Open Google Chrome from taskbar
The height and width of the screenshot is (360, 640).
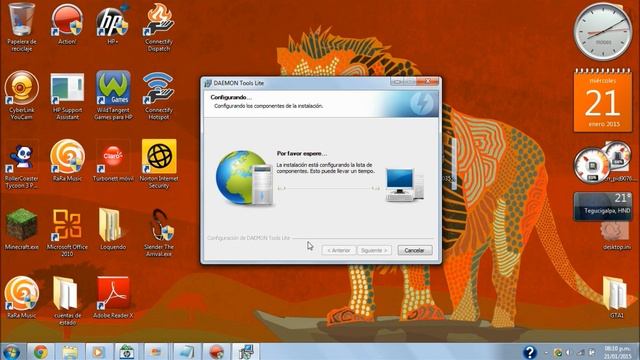40,352
